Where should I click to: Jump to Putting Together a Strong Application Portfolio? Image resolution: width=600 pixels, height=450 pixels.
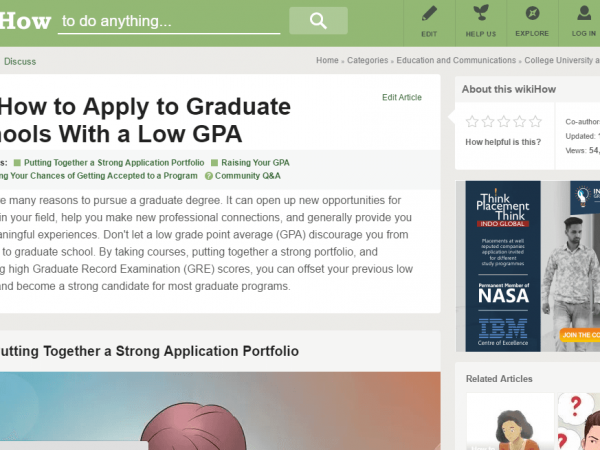point(114,162)
